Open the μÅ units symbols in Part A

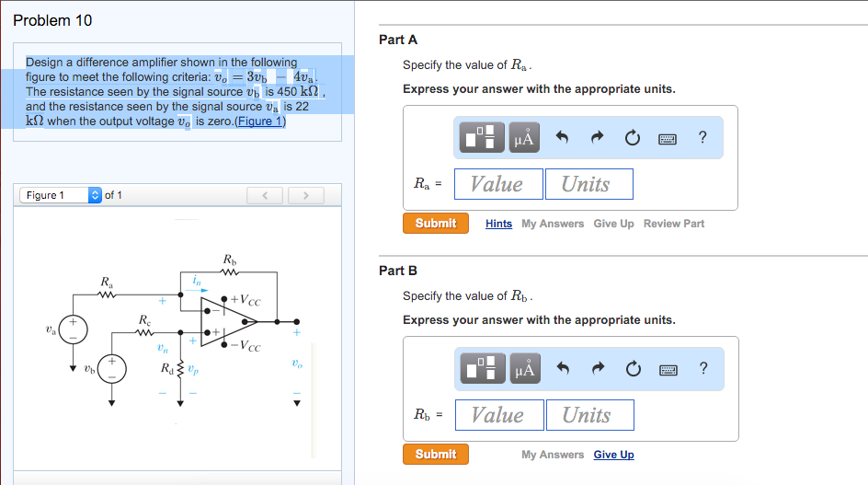pyautogui.click(x=524, y=138)
